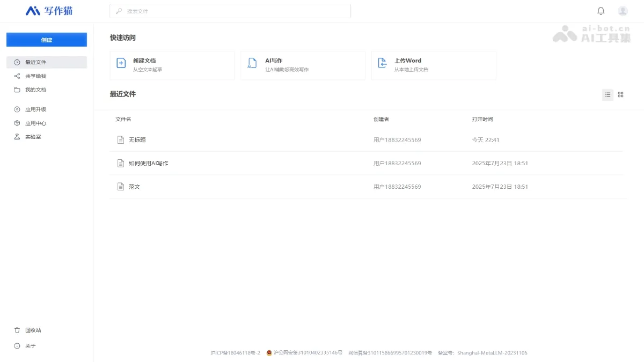Viewport: 644px width, 362px height.
Task: Click the clock icon for 最近文件
Action: pos(17,62)
